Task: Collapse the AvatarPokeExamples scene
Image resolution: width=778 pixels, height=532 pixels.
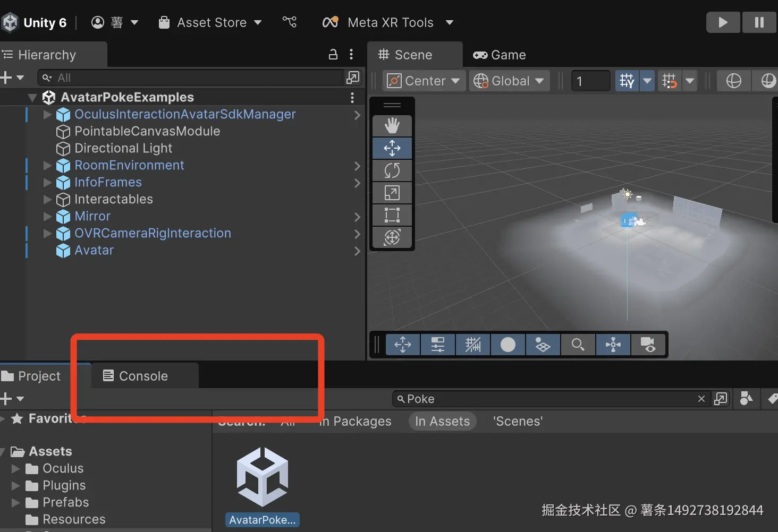Action: 32,98
